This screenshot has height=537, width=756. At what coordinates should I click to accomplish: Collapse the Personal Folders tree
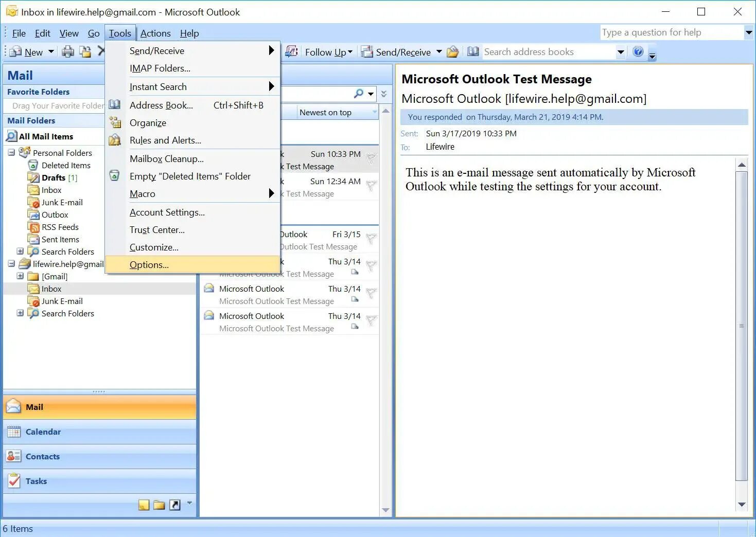[x=11, y=153]
